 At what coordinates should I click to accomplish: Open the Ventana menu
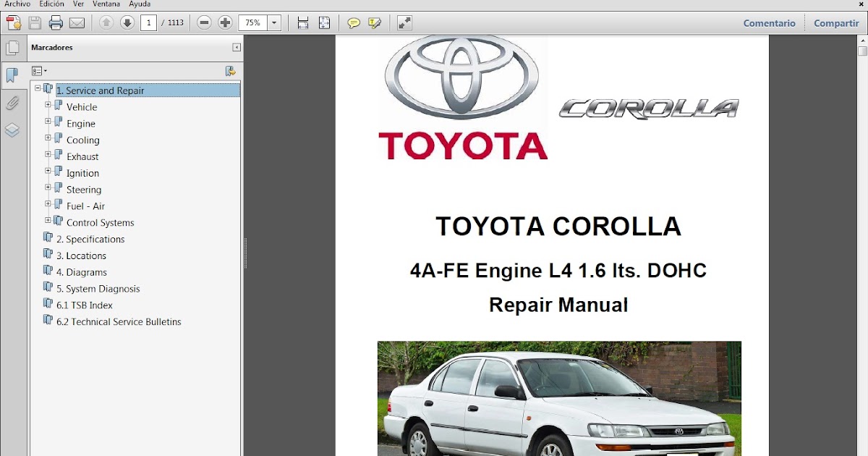[x=106, y=4]
